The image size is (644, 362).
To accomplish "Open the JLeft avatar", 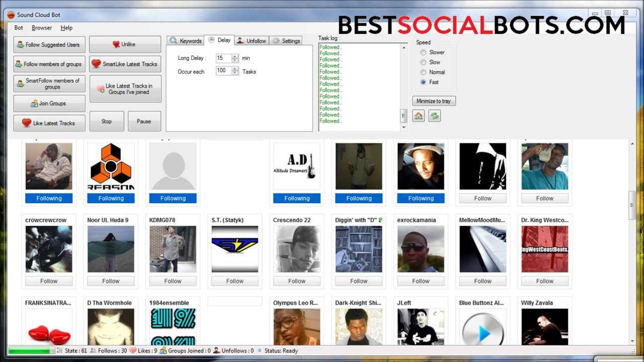I will pos(421,327).
